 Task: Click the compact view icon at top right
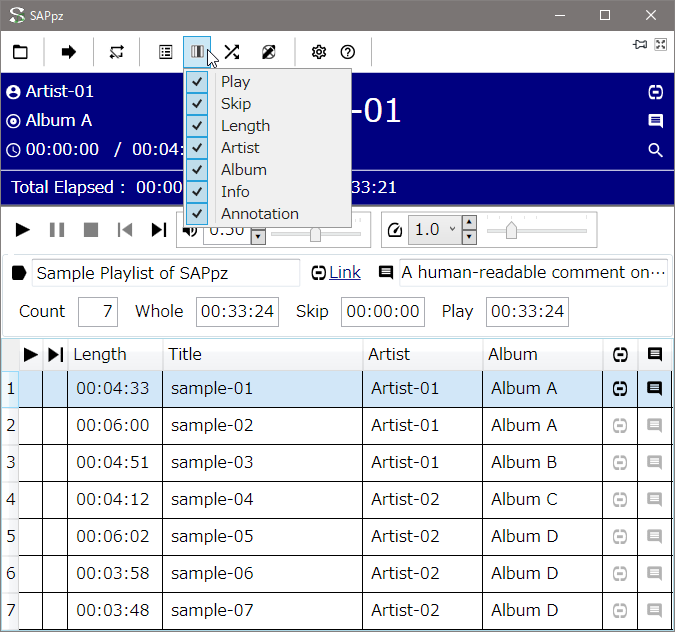(x=661, y=44)
